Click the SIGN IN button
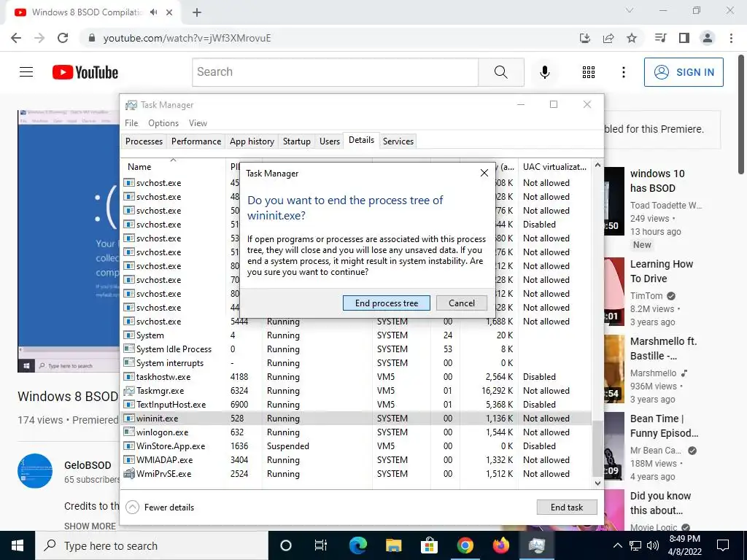The image size is (747, 560). [x=684, y=72]
